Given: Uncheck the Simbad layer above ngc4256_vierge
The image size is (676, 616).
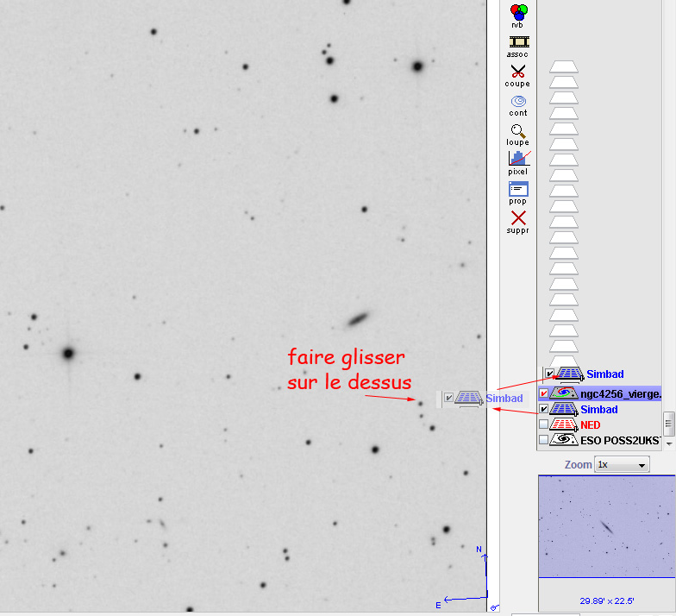Looking at the screenshot, I should (549, 373).
